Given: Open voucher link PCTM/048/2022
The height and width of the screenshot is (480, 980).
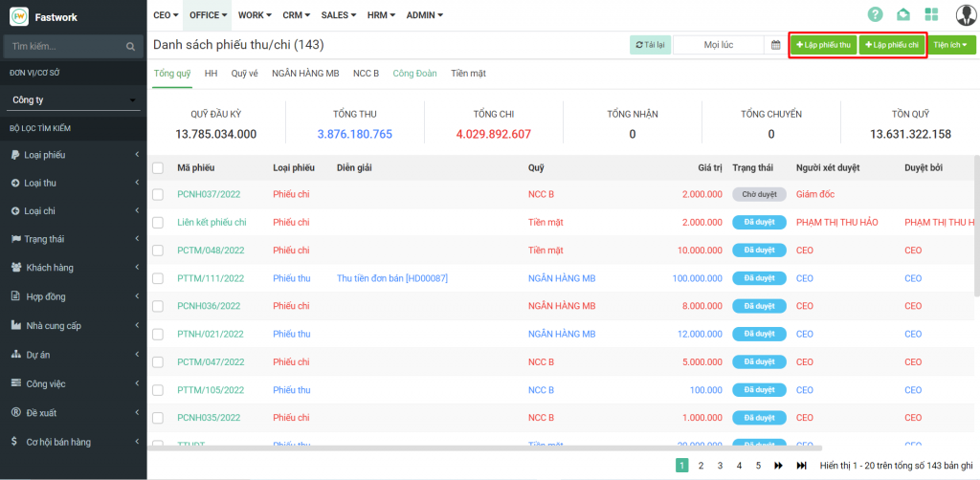Looking at the screenshot, I should 211,251.
